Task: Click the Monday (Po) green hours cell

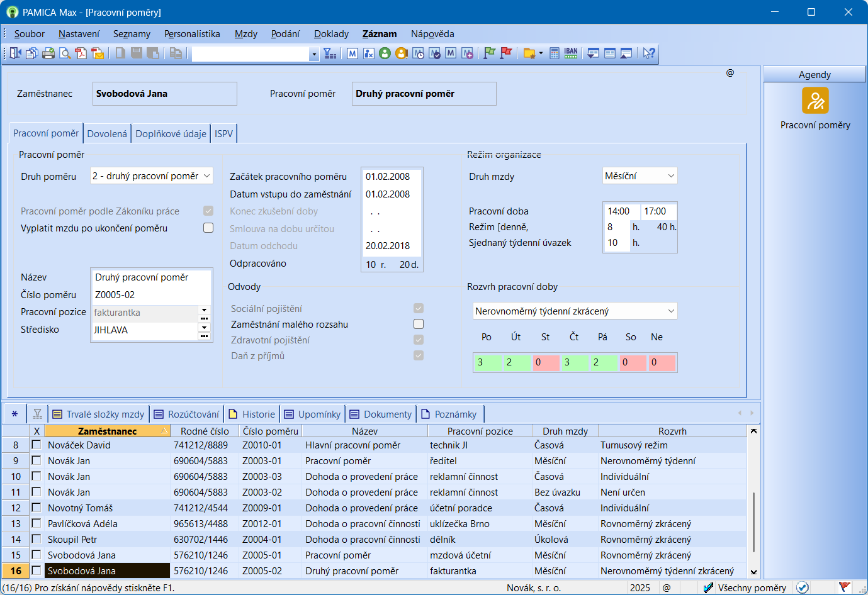Action: pos(488,362)
